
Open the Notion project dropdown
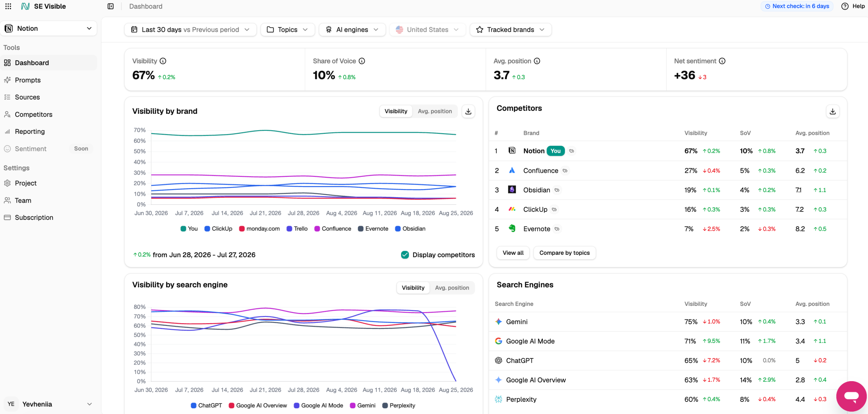click(x=48, y=28)
